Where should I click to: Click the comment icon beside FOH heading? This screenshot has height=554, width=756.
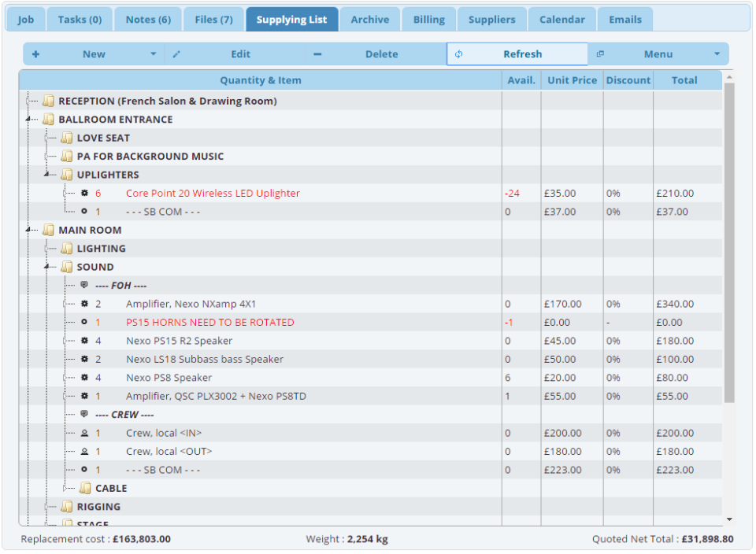84,285
